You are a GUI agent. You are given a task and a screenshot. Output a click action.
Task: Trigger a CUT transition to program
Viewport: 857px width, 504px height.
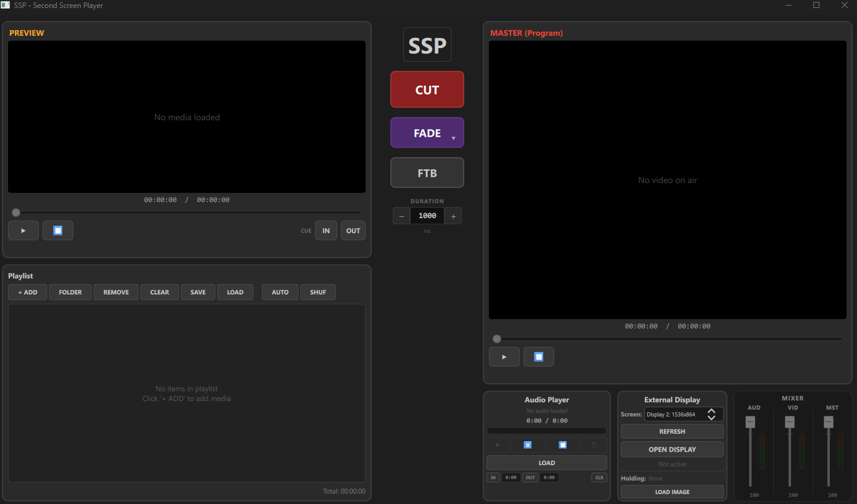(x=427, y=89)
